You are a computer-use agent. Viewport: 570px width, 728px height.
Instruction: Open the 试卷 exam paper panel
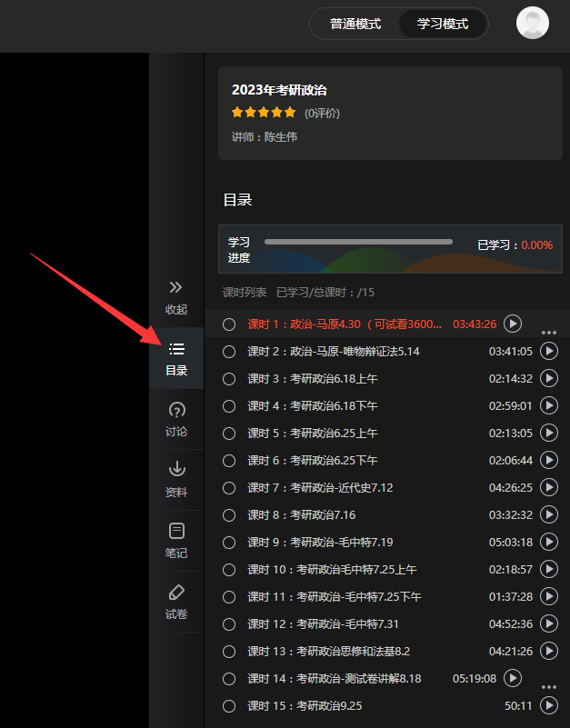pyautogui.click(x=176, y=602)
